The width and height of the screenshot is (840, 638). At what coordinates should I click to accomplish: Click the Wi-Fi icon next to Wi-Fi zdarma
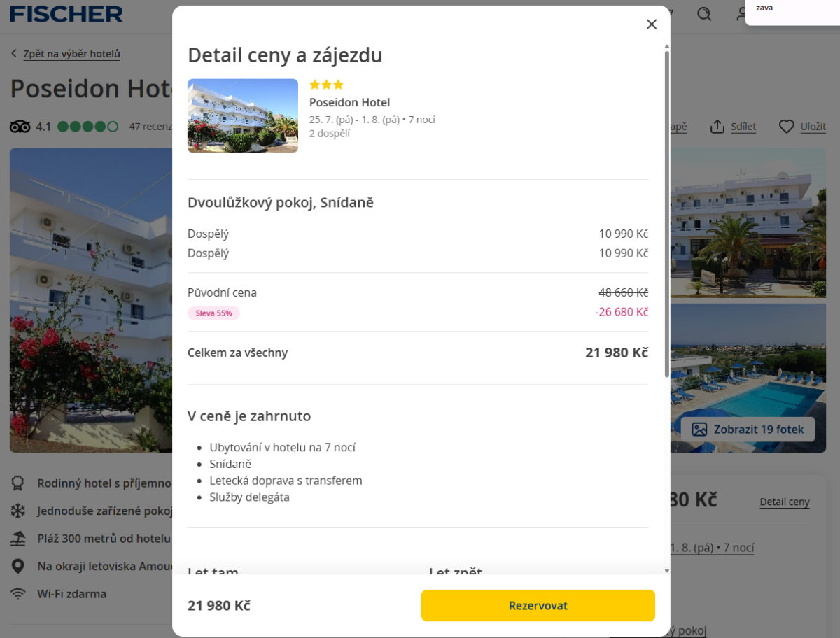point(17,594)
